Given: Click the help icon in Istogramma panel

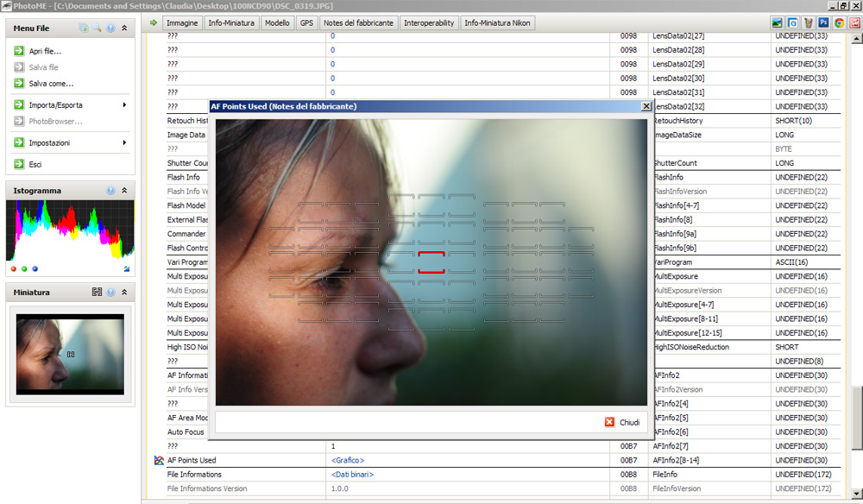Looking at the screenshot, I should [x=110, y=191].
